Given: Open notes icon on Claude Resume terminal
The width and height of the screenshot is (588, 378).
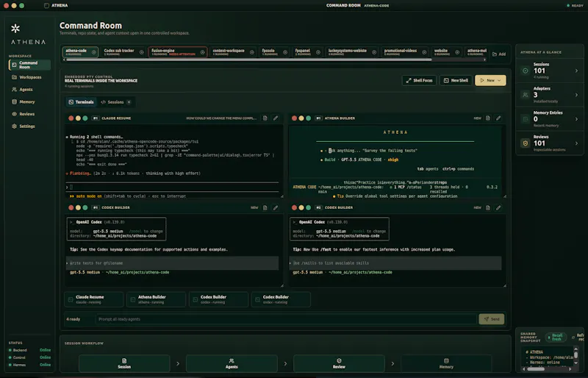Looking at the screenshot, I should pyautogui.click(x=265, y=118).
